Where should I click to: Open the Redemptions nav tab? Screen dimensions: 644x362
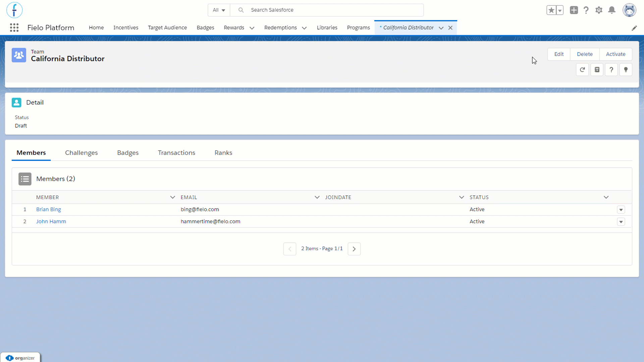(x=280, y=27)
